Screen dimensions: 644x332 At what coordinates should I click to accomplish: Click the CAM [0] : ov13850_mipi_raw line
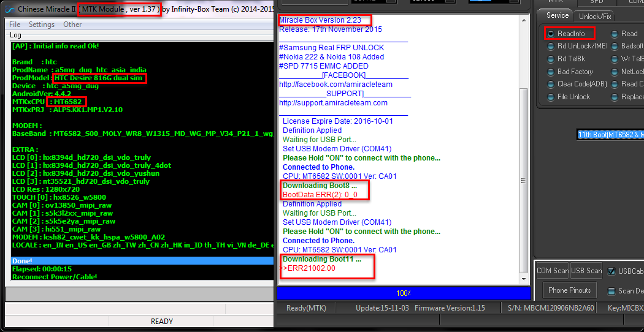tap(62, 205)
